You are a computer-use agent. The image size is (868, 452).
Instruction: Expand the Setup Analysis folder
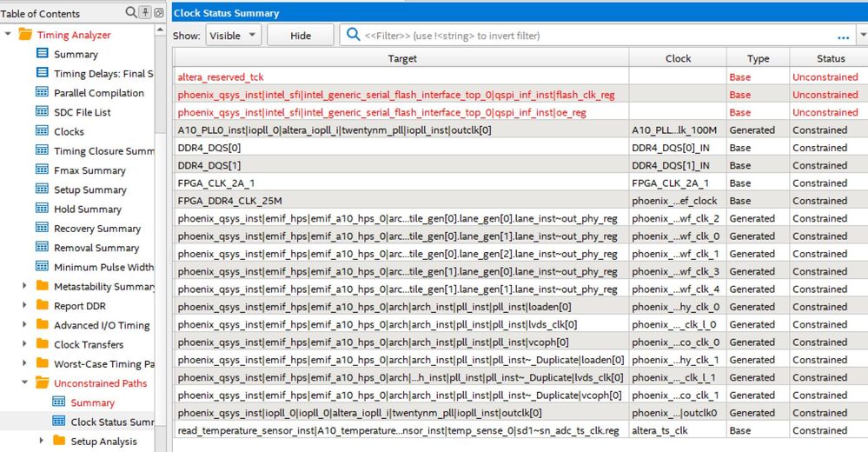(x=41, y=441)
